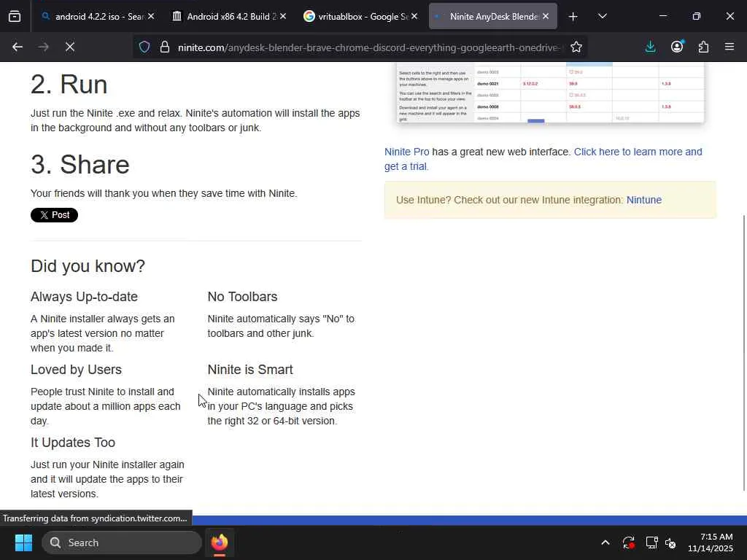This screenshot has width=747, height=560.
Task: Show hidden system tray icons chevron
Action: (x=605, y=542)
